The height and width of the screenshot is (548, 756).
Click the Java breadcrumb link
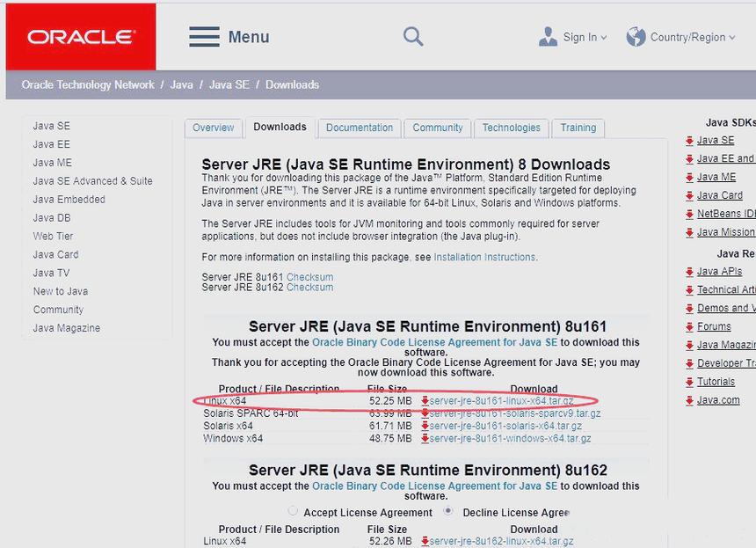pos(181,85)
